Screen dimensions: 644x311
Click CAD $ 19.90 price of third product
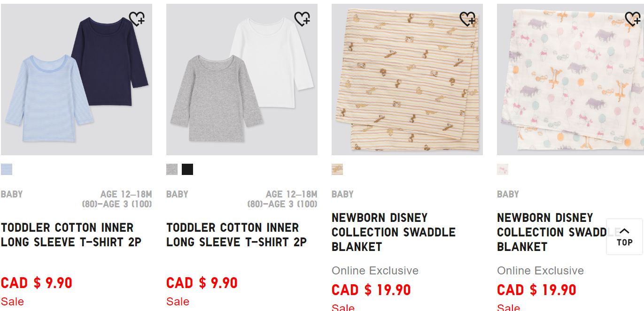[x=371, y=290]
